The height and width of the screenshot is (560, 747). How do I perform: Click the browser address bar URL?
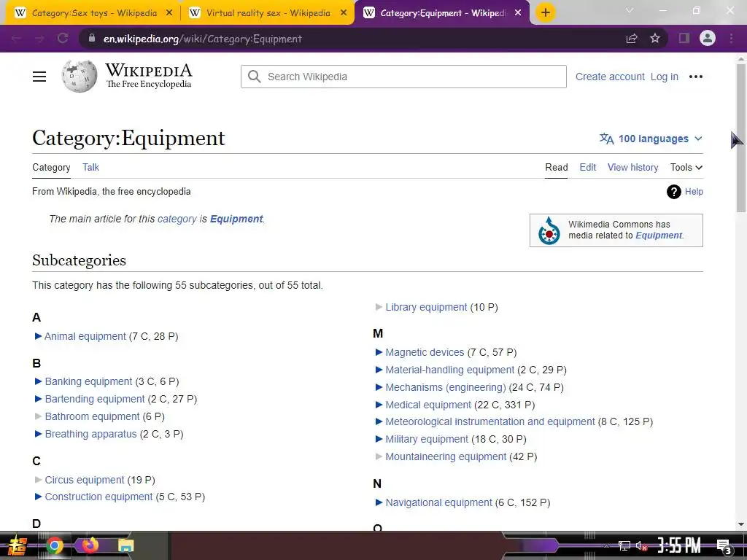click(x=203, y=39)
